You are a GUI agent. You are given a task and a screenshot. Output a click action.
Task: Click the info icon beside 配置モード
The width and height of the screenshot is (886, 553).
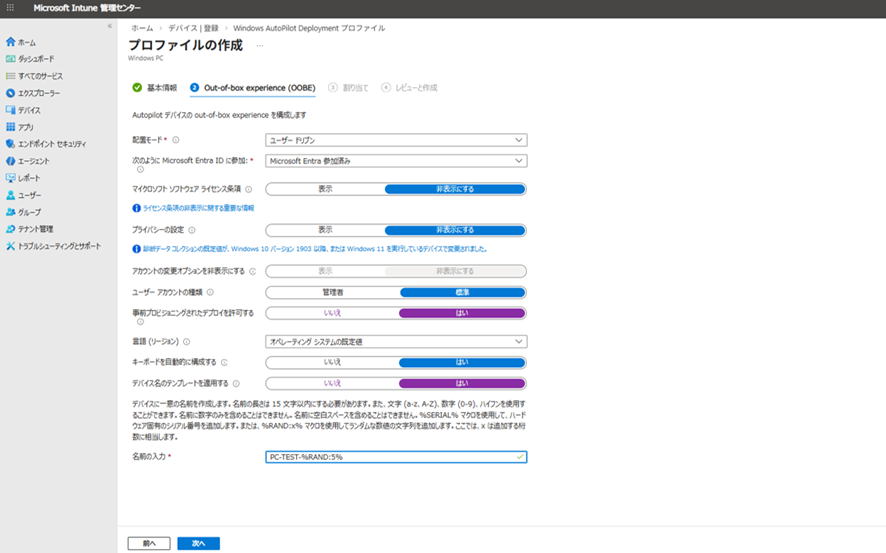coord(176,140)
